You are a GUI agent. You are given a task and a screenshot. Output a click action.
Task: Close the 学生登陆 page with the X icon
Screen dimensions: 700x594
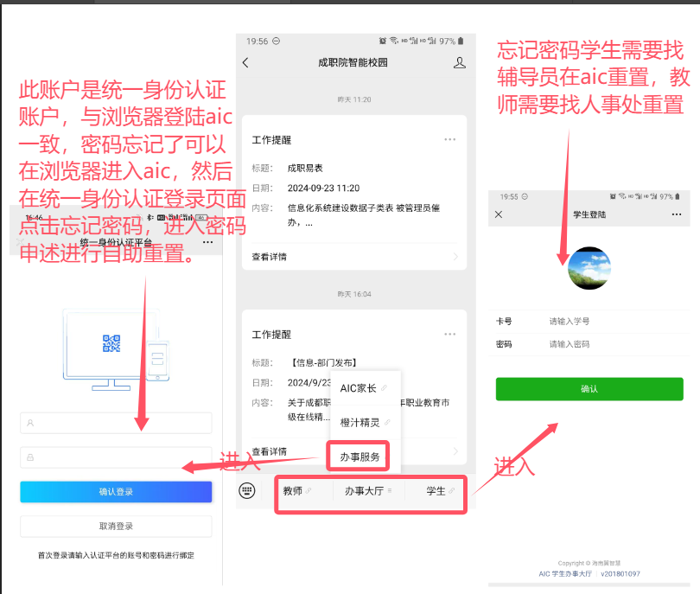[499, 214]
